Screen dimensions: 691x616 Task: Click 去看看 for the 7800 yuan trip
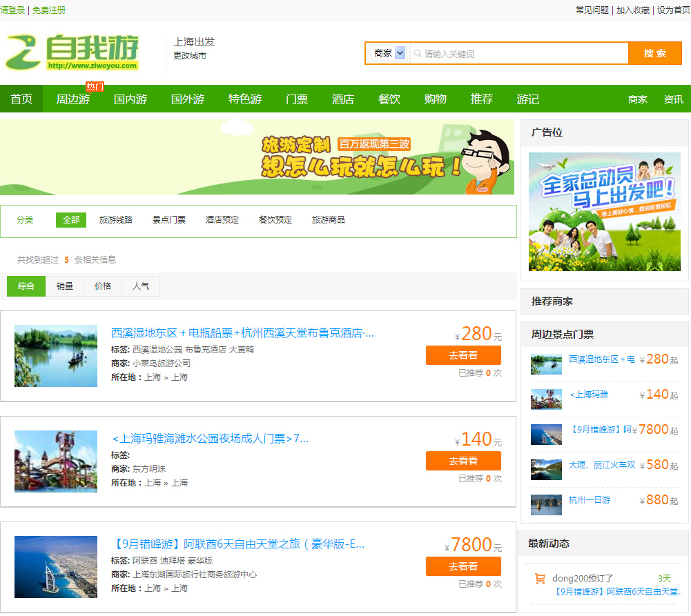pos(463,566)
